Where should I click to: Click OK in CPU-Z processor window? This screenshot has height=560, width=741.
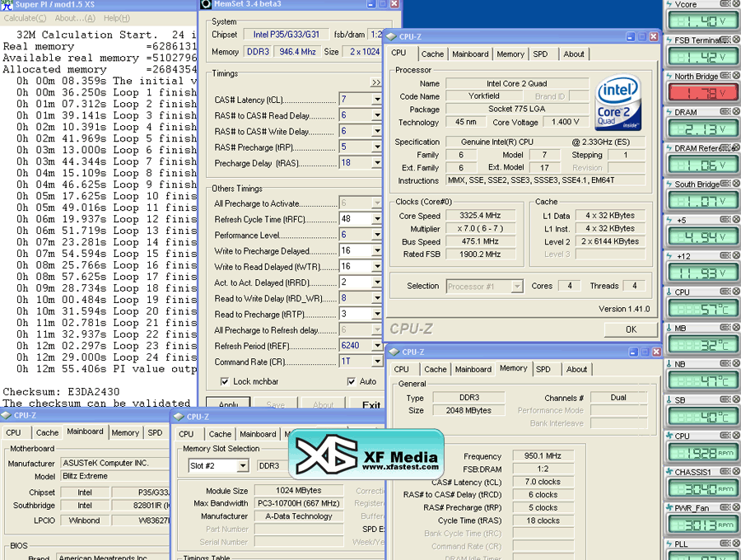[631, 329]
